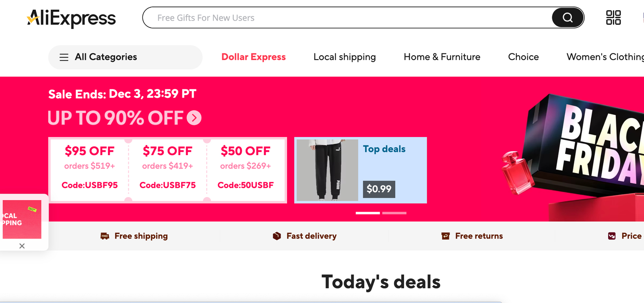This screenshot has width=644, height=303.
Task: Click the AliExpress logo
Action: [x=72, y=18]
